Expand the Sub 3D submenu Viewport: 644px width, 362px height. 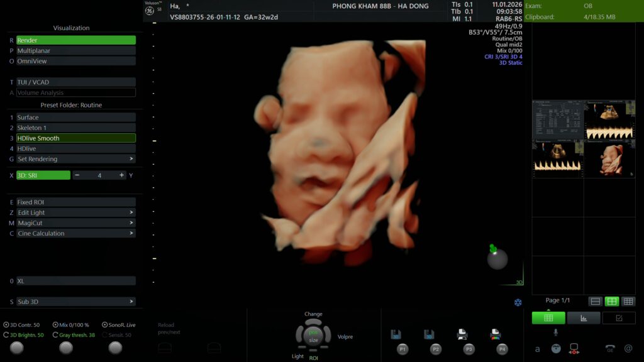coord(75,302)
